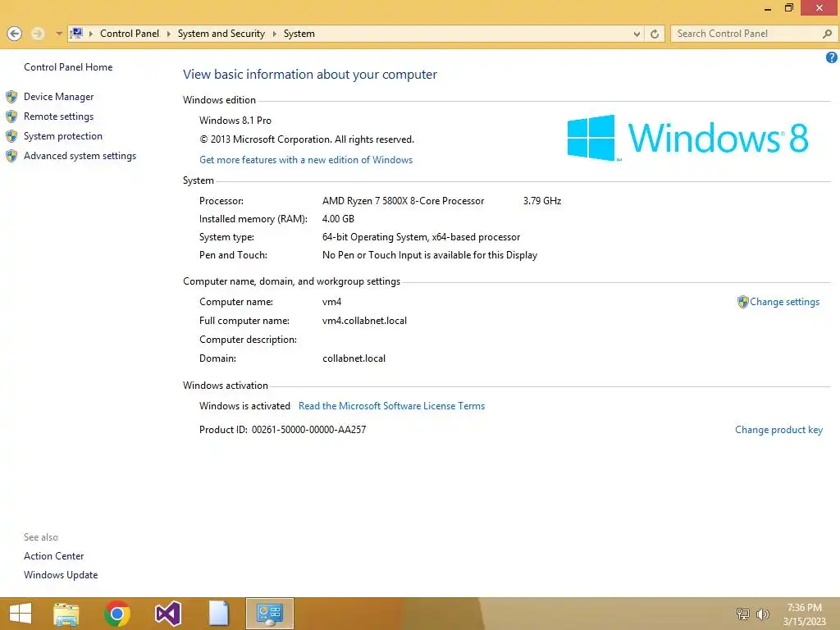This screenshot has height=630, width=840.
Task: Open System protection link
Action: 62,136
